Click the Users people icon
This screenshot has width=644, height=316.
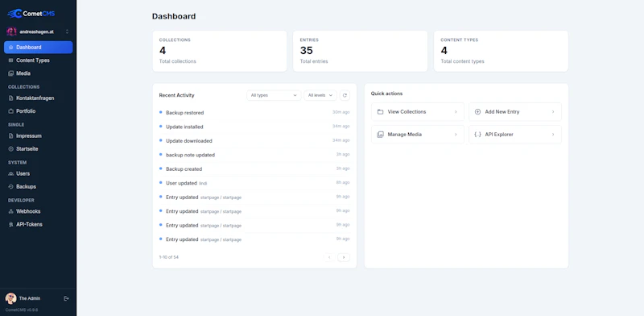tap(10, 173)
